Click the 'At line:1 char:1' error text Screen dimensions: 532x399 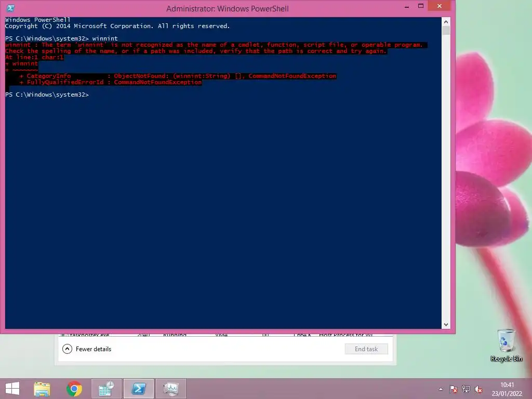click(x=34, y=57)
